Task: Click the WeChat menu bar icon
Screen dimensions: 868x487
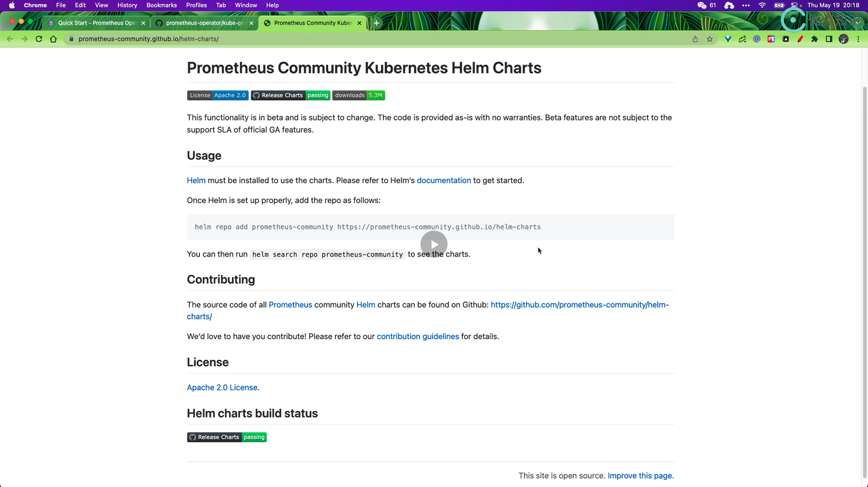Action: point(702,5)
